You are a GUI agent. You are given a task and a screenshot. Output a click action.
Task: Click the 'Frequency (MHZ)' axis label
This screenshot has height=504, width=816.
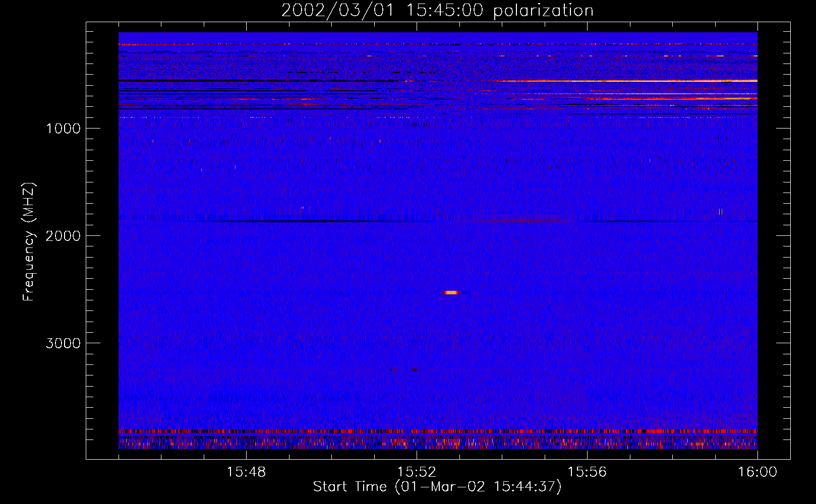29,242
